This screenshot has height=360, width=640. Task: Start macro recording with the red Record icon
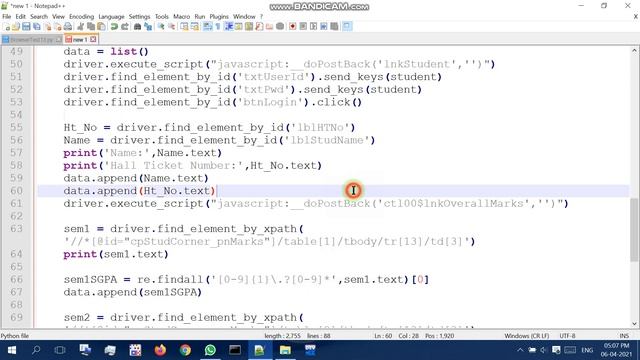click(293, 27)
